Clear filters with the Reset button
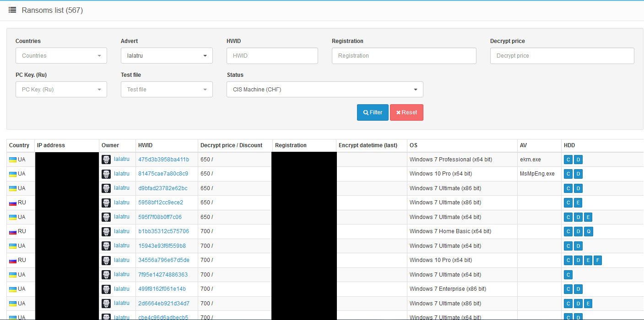The height and width of the screenshot is (320, 644). pos(406,112)
